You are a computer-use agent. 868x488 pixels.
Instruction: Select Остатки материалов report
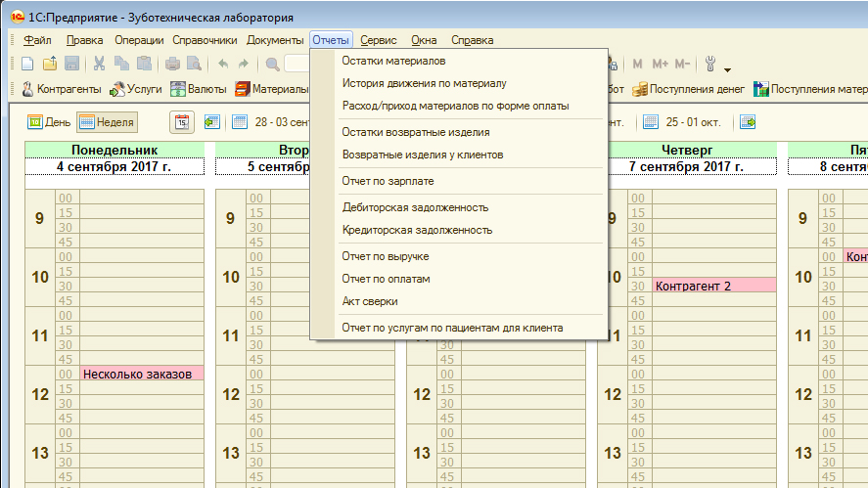point(393,61)
